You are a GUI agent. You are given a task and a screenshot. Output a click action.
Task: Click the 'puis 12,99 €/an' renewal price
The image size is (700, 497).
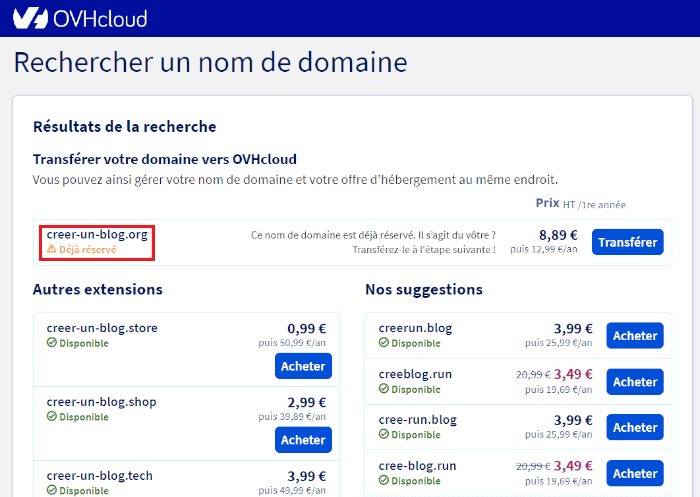(x=544, y=249)
